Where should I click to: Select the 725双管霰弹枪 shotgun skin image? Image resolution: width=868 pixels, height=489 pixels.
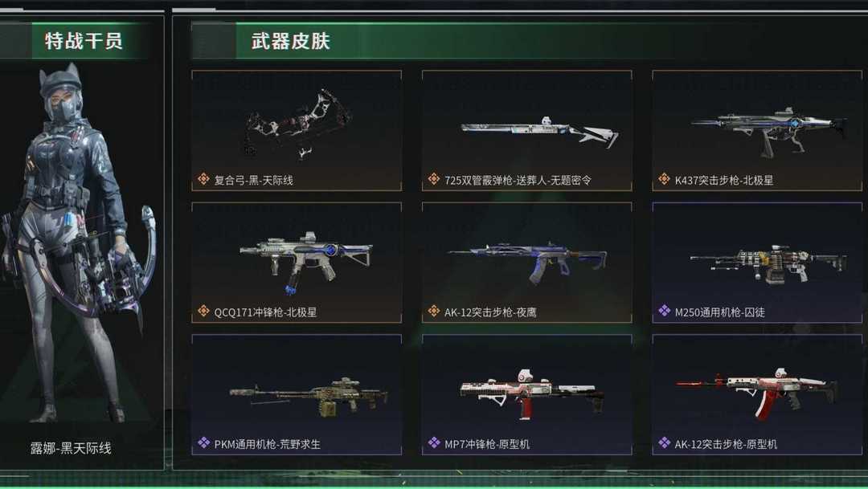539,132
